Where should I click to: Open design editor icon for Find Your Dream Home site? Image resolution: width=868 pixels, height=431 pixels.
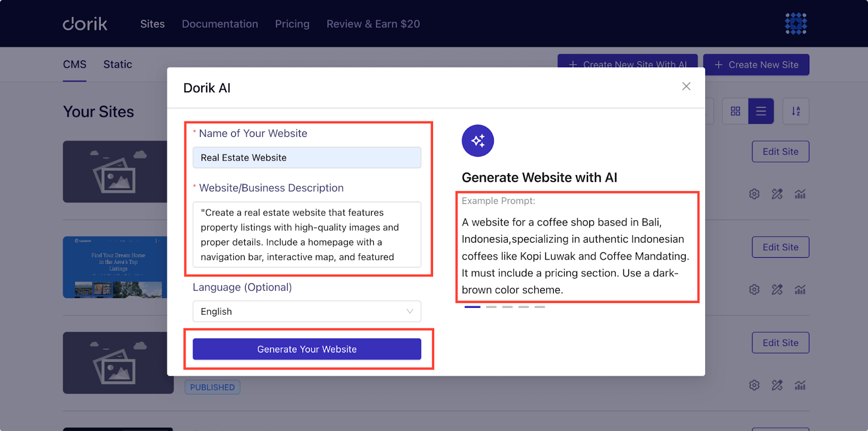point(777,289)
